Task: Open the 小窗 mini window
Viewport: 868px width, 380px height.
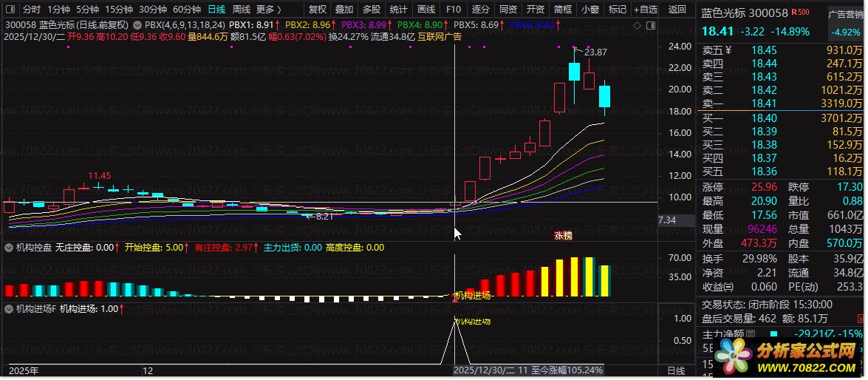Action: [590, 10]
